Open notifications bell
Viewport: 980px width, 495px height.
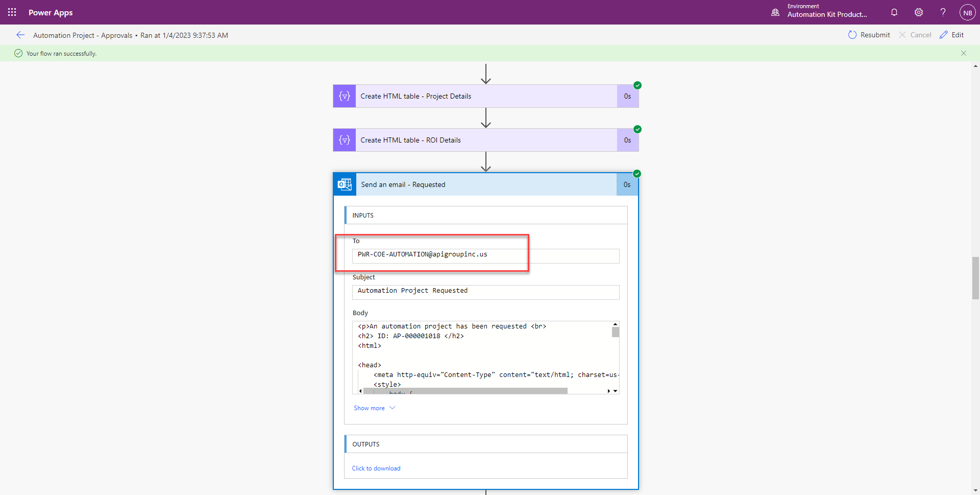tap(894, 12)
